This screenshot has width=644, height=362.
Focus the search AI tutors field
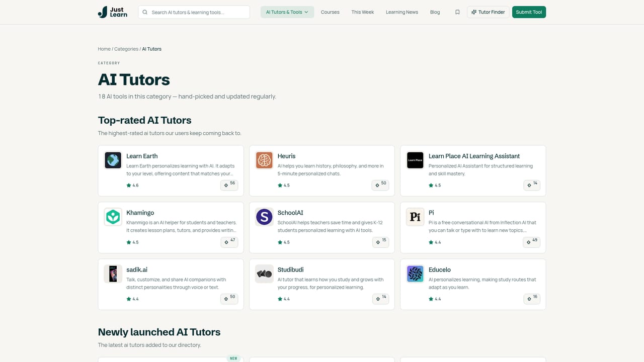194,12
